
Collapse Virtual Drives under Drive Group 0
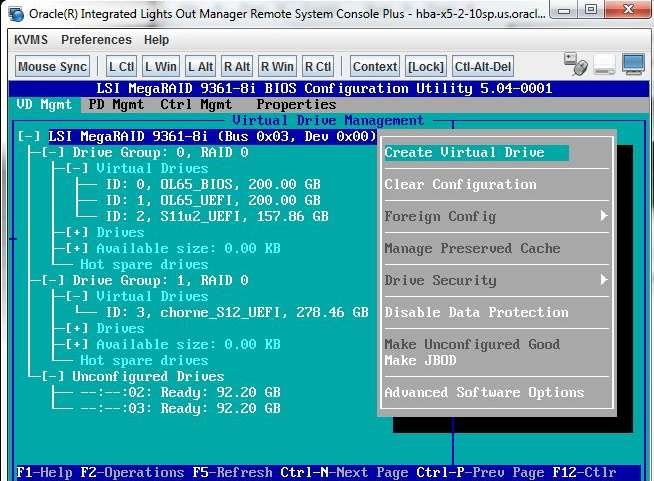pyautogui.click(x=77, y=169)
